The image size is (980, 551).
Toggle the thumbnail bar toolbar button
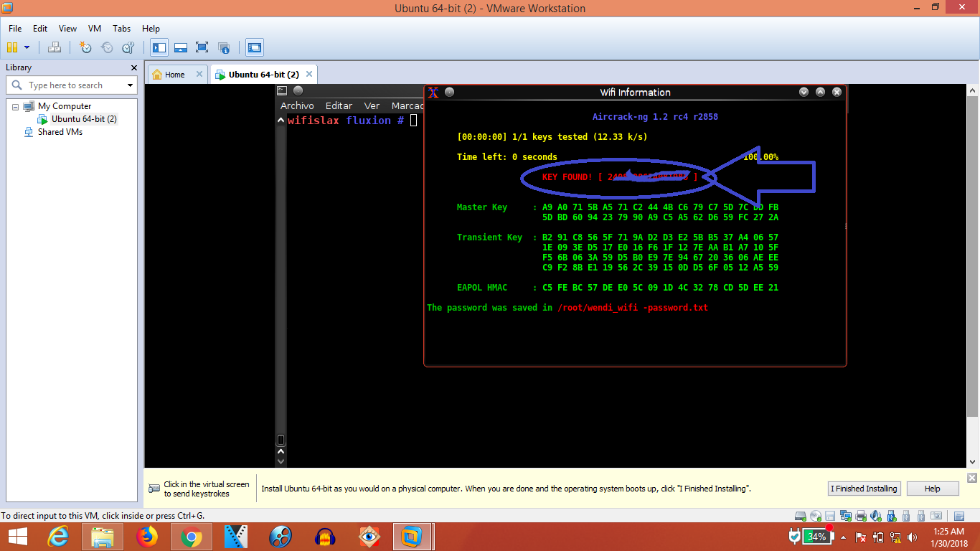(181, 47)
